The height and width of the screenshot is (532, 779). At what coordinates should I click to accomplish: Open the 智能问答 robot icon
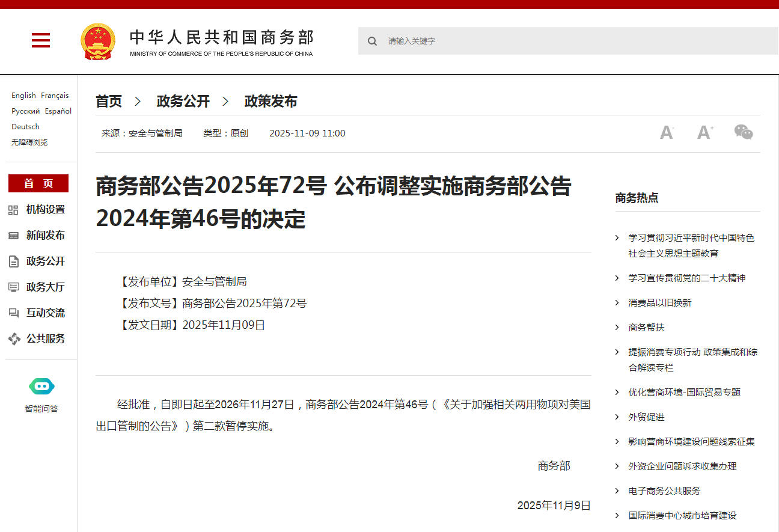(x=41, y=387)
